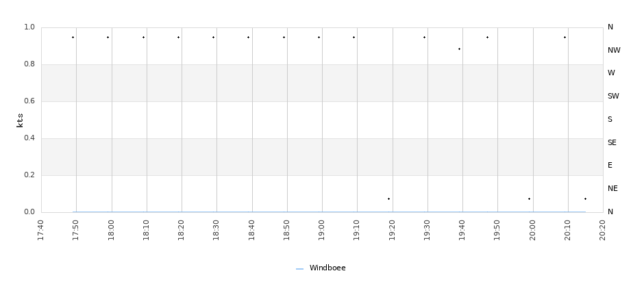Click the 0.4 value on y-axis
This screenshot has height=308, width=644.
(x=29, y=138)
